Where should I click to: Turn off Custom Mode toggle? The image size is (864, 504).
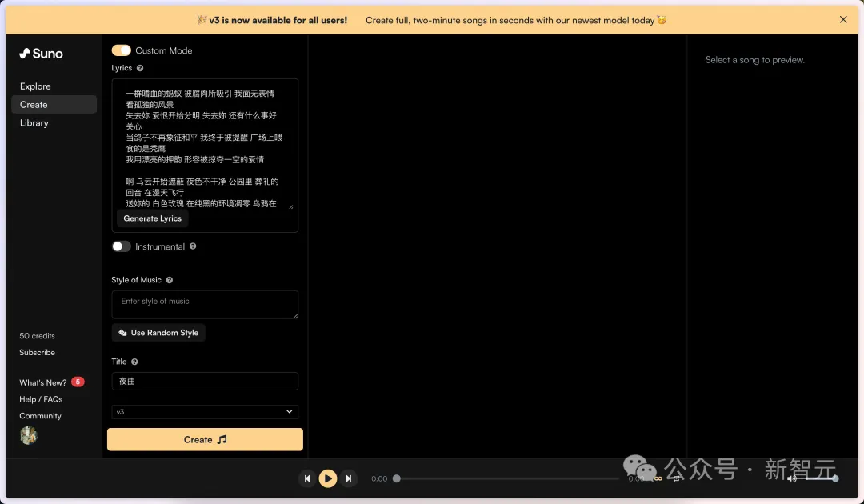(x=122, y=50)
